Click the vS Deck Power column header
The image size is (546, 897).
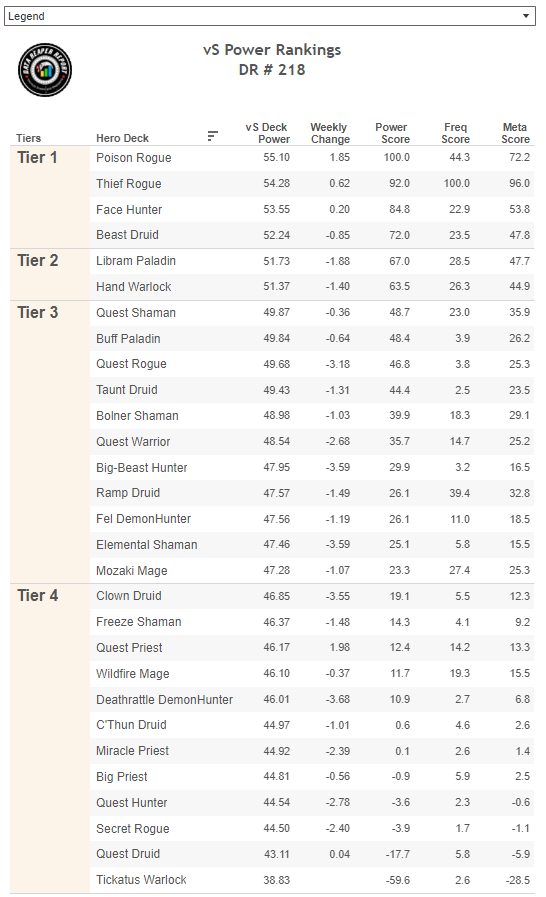[267, 133]
